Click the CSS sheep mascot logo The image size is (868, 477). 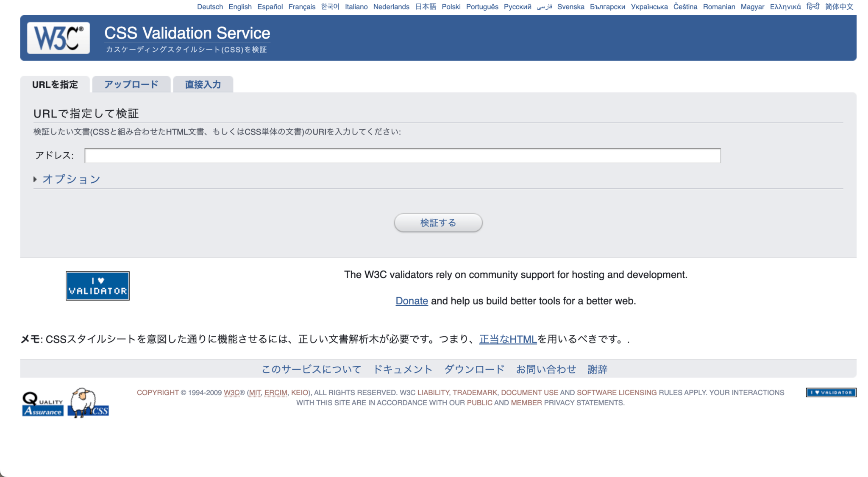point(88,403)
